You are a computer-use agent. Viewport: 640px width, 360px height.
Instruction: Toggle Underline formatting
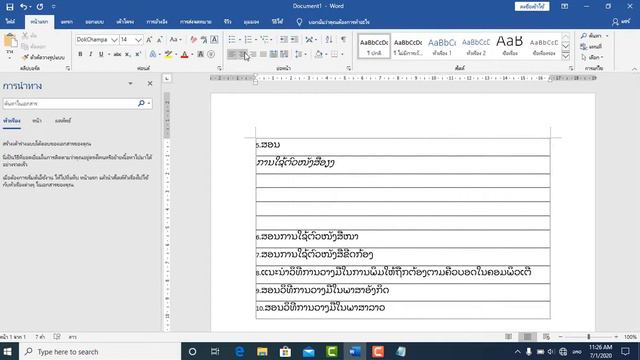[101, 54]
